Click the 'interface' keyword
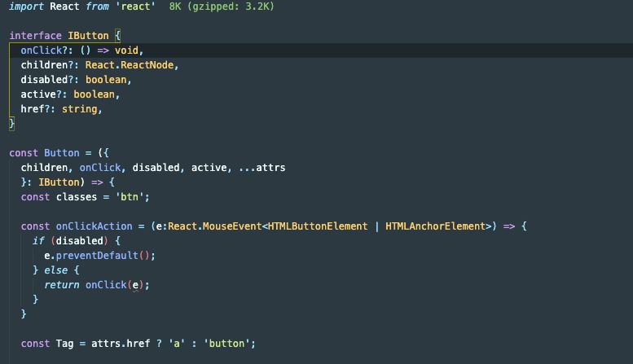This screenshot has width=633, height=364. point(36,36)
